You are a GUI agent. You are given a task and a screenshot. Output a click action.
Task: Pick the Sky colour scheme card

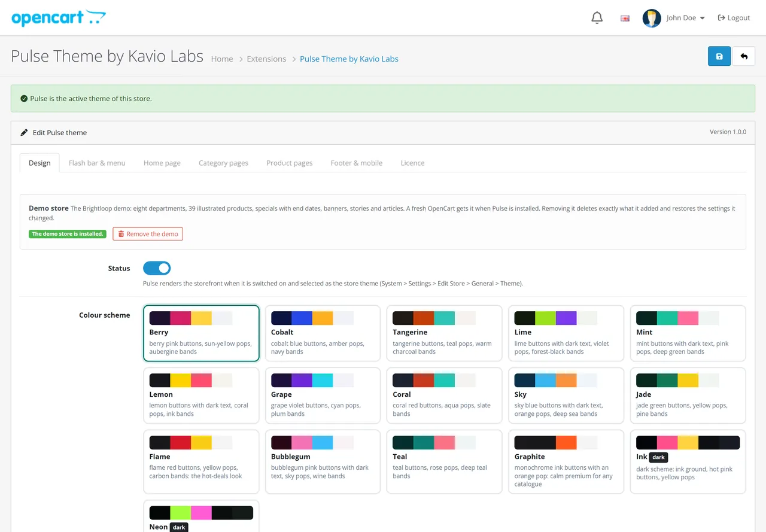pyautogui.click(x=566, y=396)
